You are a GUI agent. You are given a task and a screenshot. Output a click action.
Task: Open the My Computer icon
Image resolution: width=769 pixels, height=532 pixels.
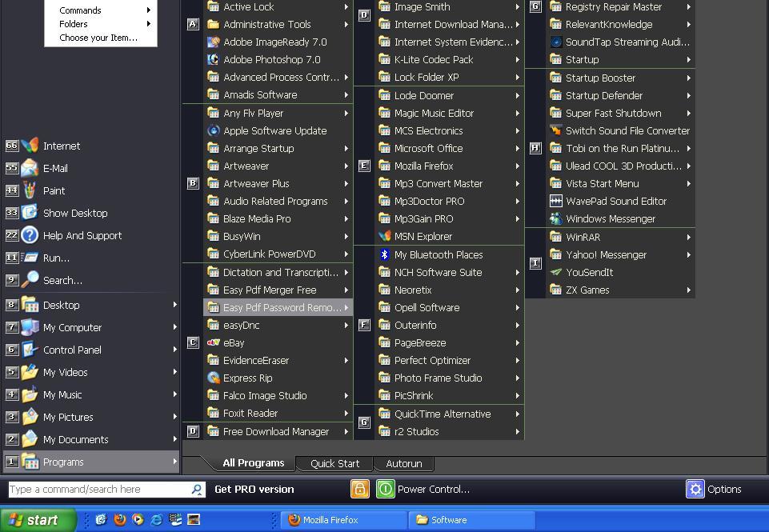tap(30, 327)
